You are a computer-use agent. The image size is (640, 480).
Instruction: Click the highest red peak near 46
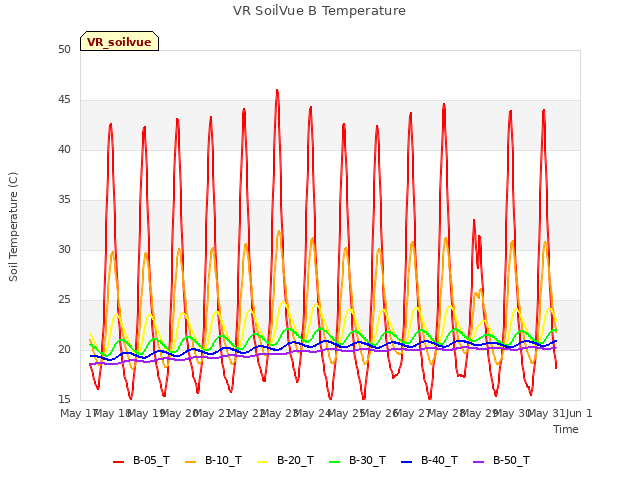tap(277, 91)
